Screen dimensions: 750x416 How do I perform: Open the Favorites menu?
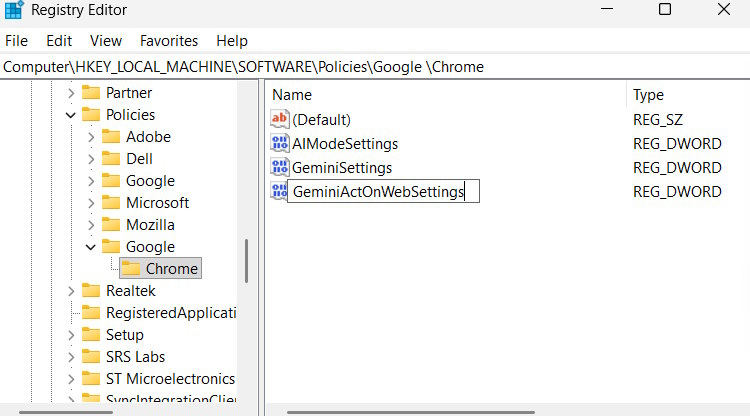click(169, 41)
